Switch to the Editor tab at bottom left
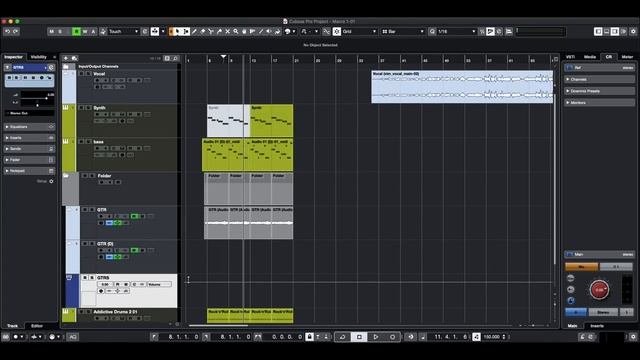The image size is (640, 360). pos(37,326)
